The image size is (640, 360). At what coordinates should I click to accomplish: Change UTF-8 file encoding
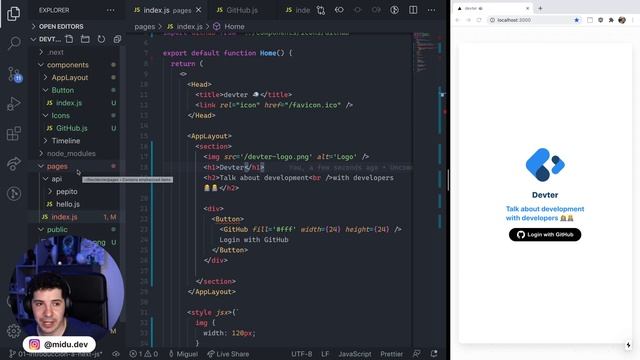coord(302,354)
